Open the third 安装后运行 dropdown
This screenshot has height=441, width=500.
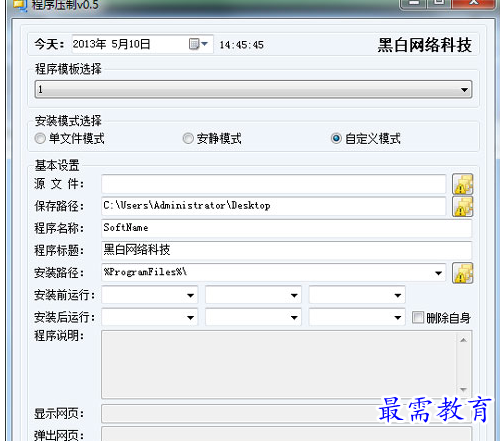coord(397,318)
